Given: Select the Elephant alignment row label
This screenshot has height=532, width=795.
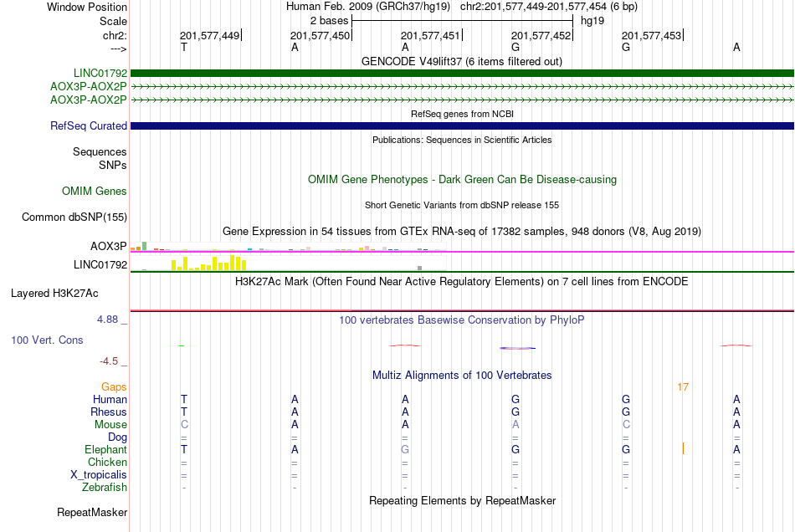Looking at the screenshot, I should [105, 449].
